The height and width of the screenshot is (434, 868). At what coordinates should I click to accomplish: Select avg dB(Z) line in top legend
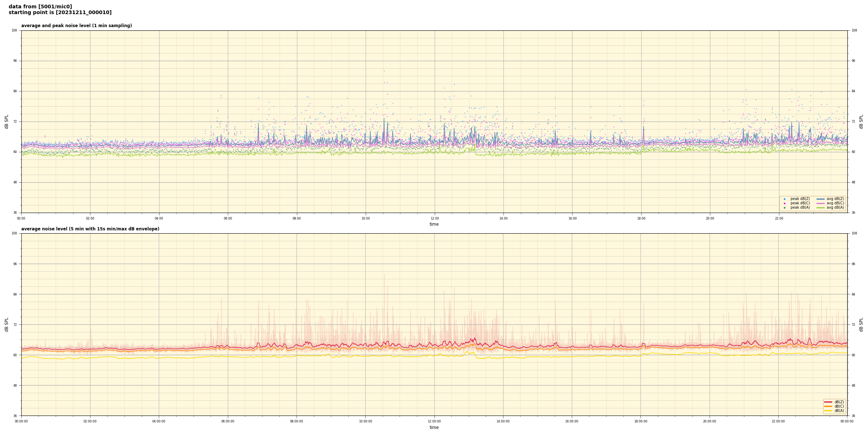[x=821, y=199]
